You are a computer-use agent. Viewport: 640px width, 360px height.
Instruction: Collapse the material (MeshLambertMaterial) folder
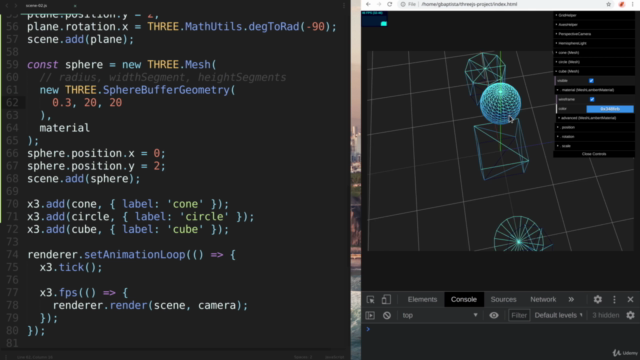595,90
